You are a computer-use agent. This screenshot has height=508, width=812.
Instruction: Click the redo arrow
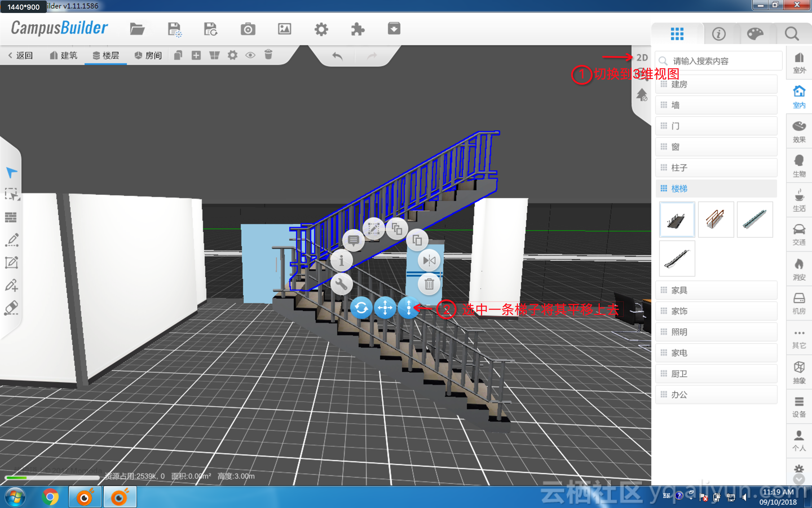[x=372, y=56]
